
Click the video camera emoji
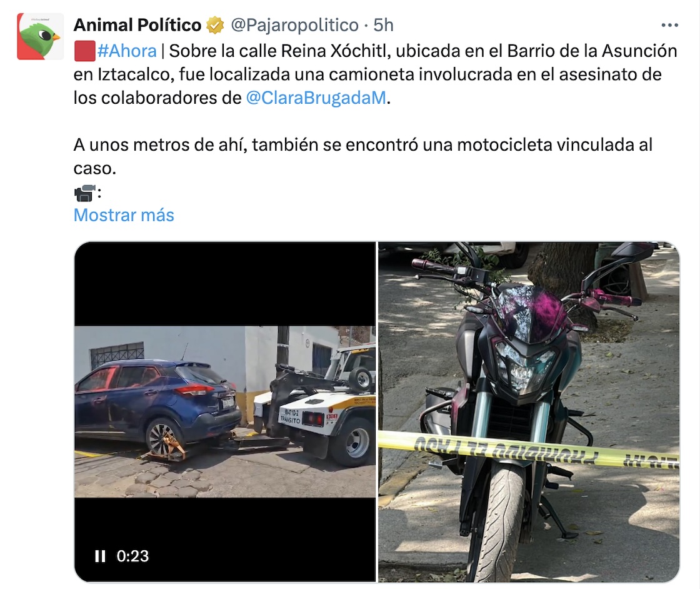click(84, 193)
